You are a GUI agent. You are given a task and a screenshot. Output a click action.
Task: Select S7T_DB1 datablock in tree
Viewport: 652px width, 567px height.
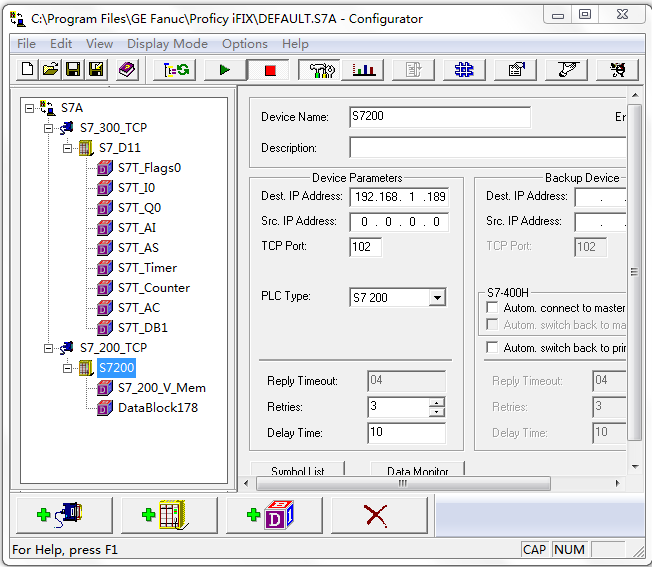tap(143, 328)
